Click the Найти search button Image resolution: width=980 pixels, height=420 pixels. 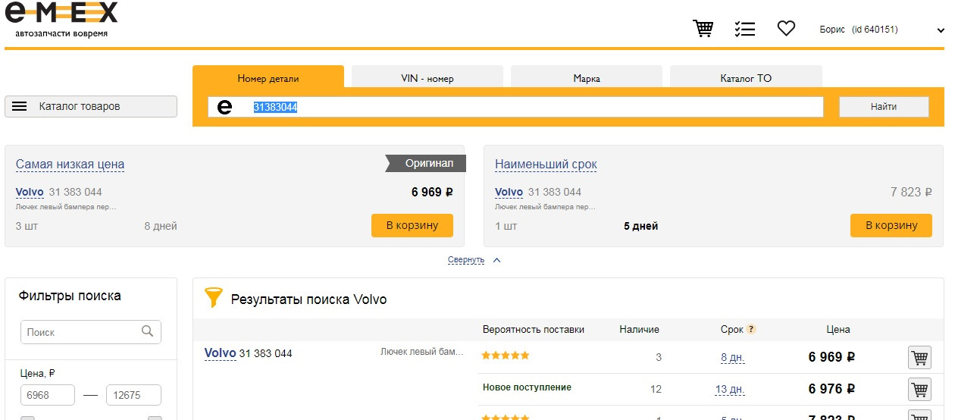click(884, 107)
